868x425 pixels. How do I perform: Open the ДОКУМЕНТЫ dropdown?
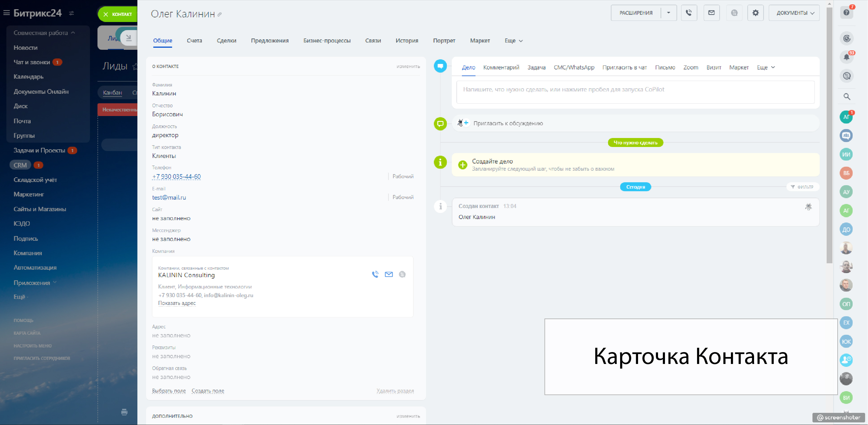coord(795,13)
